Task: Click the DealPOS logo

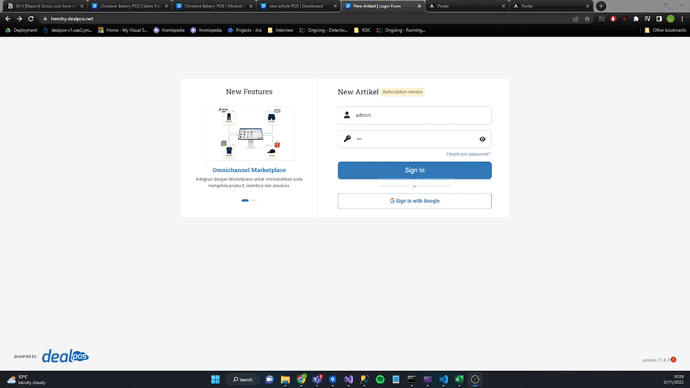Action: (x=65, y=356)
